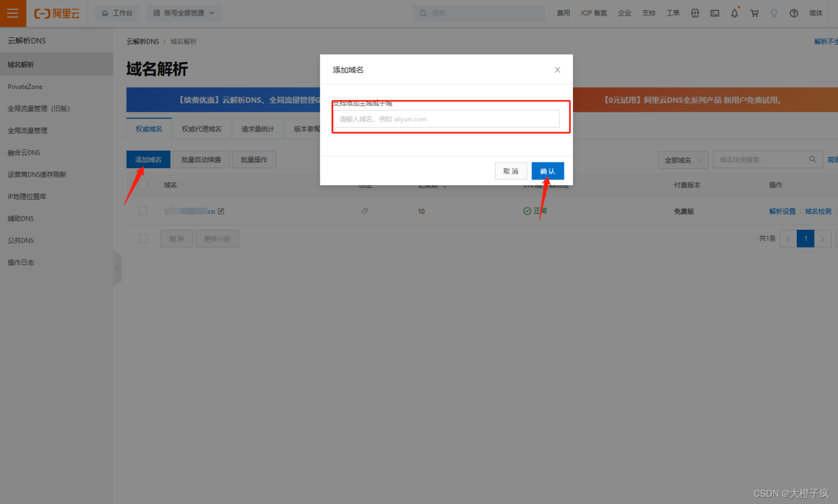Open the 全部域名 filter dropdown
The width and height of the screenshot is (838, 504).
click(x=683, y=160)
